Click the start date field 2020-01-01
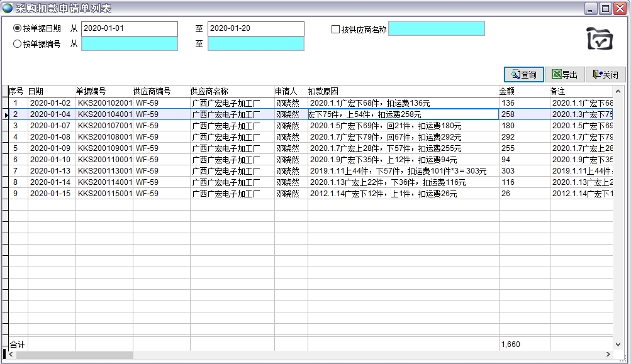The height and width of the screenshot is (364, 631). coord(129,29)
